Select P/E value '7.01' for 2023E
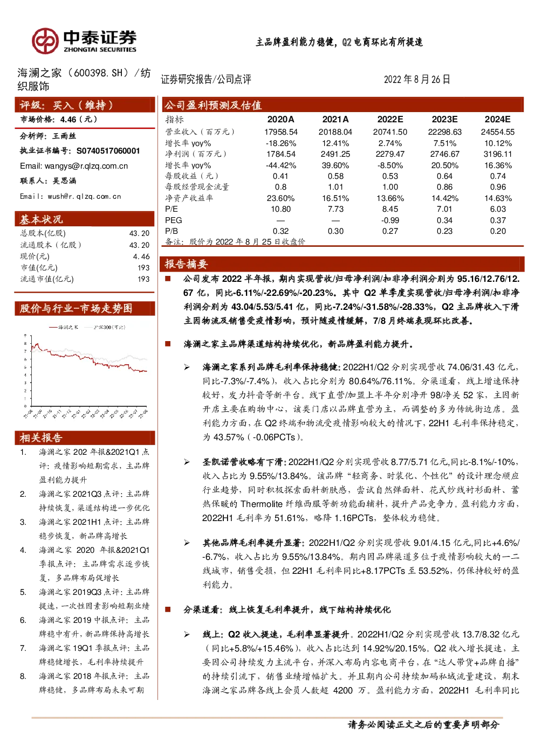This screenshot has height=756, width=535. click(445, 209)
